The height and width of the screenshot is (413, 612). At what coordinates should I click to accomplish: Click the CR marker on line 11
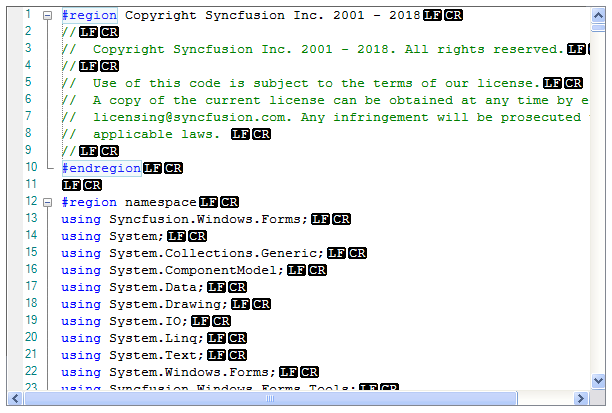[92, 185]
